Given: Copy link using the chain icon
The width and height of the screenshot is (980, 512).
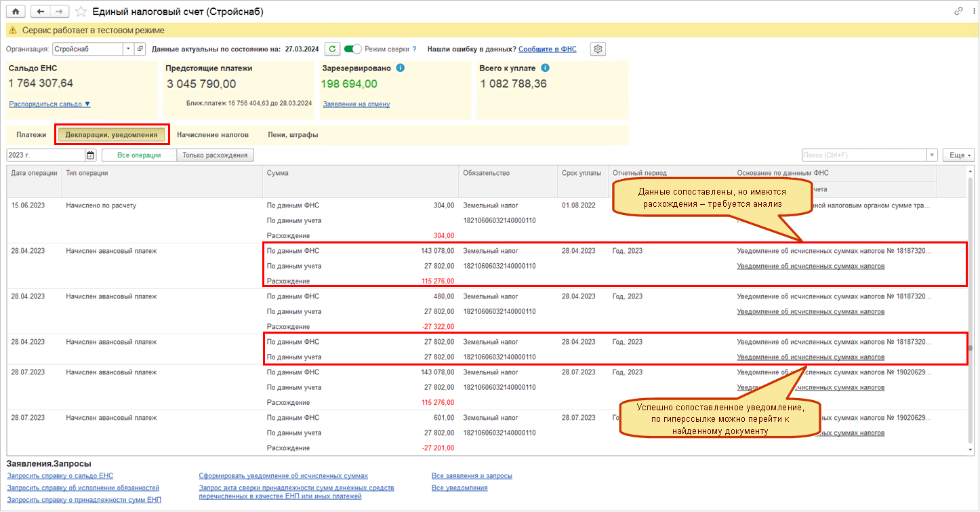Looking at the screenshot, I should tap(958, 12).
